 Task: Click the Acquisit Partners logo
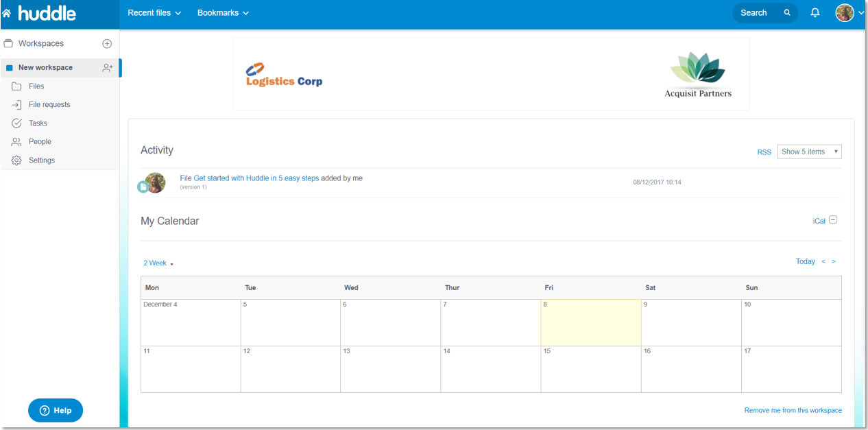click(x=698, y=75)
